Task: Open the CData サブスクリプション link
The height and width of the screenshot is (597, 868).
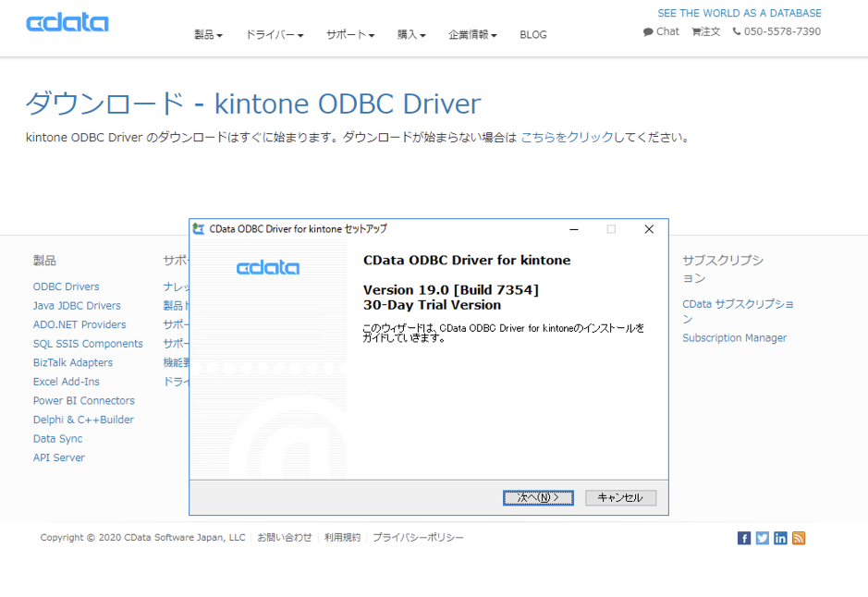Action: pyautogui.click(x=738, y=311)
